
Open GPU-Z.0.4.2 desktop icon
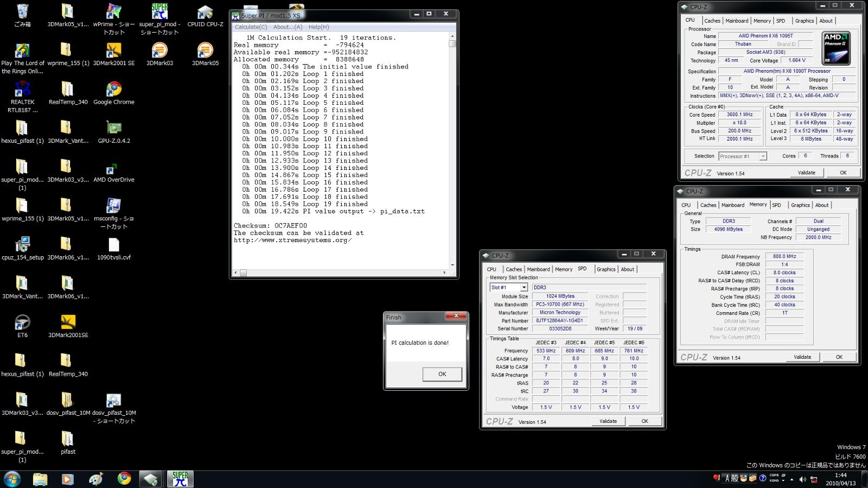coord(114,132)
